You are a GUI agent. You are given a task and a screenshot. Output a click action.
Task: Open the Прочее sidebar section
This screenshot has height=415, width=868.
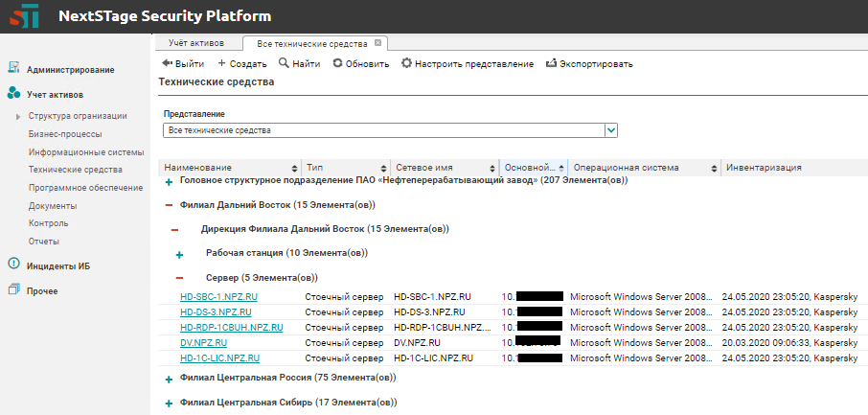42,290
